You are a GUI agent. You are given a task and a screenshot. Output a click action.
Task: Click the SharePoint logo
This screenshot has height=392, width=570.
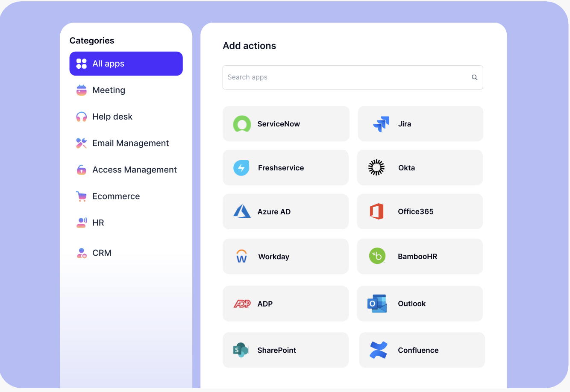pos(241,350)
